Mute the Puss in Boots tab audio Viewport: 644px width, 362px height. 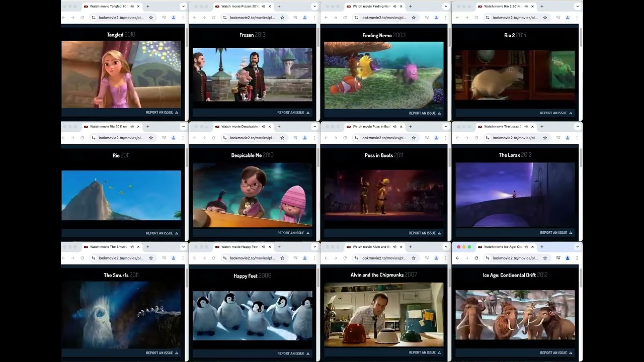394,127
